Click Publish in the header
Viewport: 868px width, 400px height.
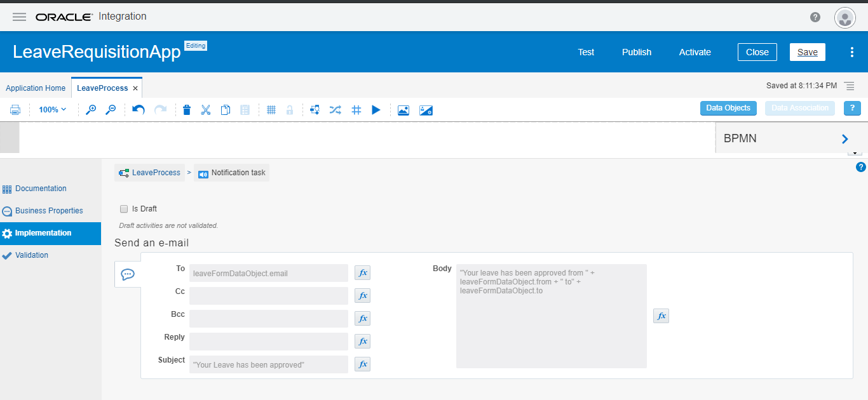(x=637, y=52)
